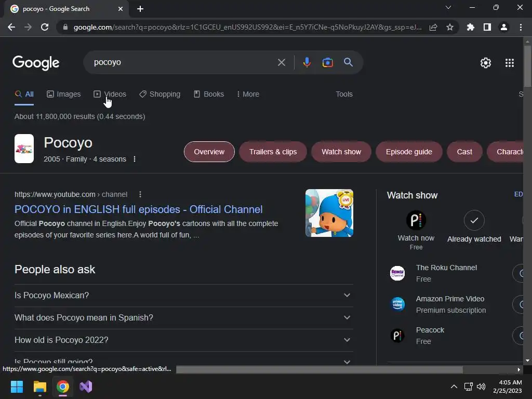Click the lock site info icon
532x399 pixels.
tap(65, 27)
